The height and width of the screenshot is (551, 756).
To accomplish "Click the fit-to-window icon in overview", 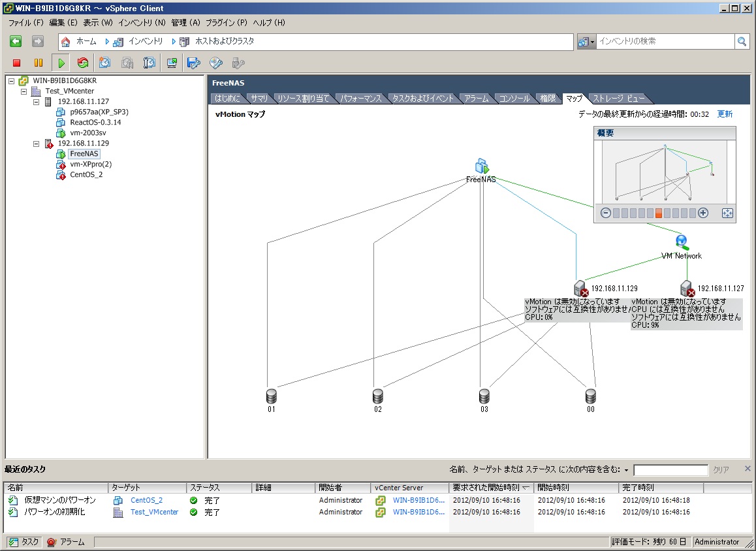I will point(727,213).
